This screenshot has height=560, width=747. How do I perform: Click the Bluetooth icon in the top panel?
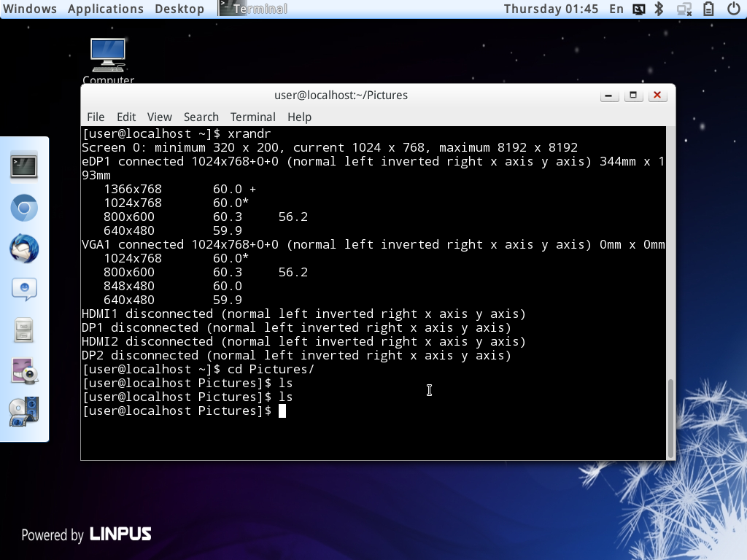coord(659,9)
